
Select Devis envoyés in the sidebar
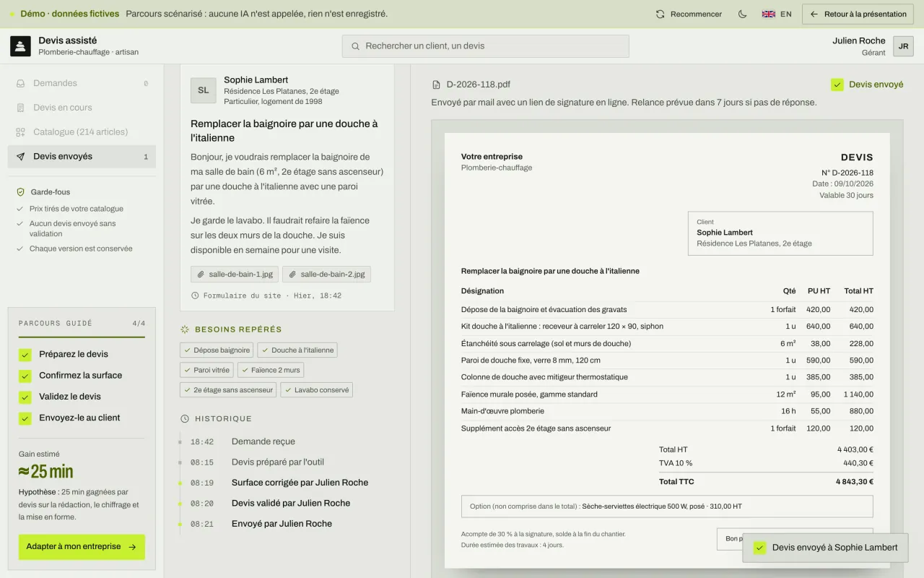coord(82,157)
